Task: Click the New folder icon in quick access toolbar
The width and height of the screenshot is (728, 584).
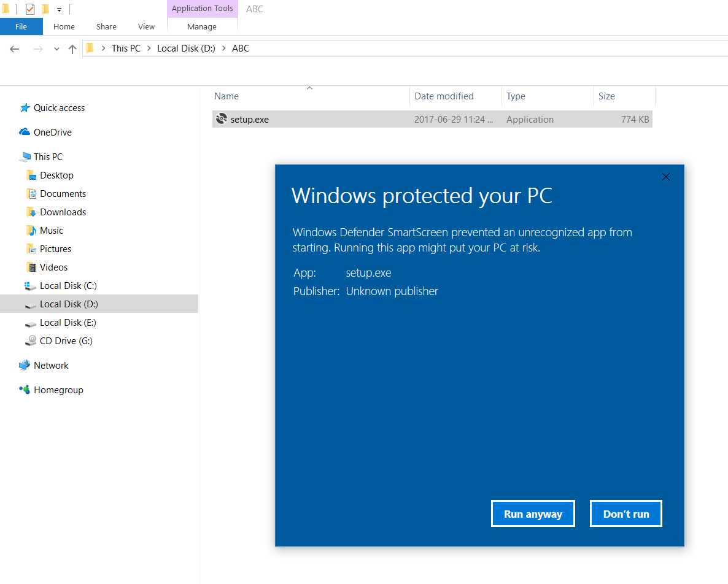Action: (x=45, y=9)
